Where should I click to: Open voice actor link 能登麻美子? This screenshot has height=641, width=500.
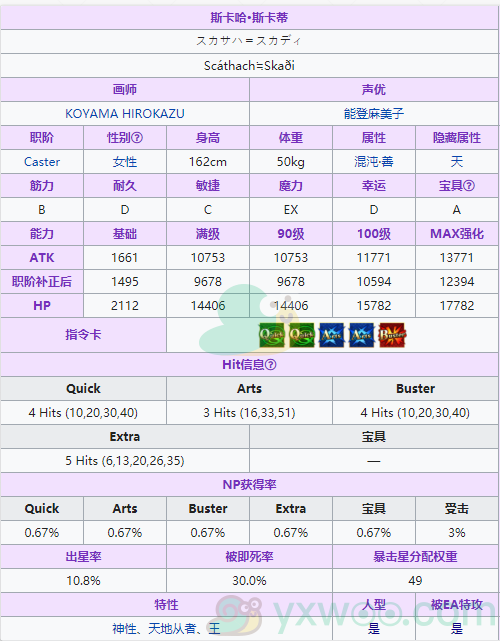[x=374, y=114]
